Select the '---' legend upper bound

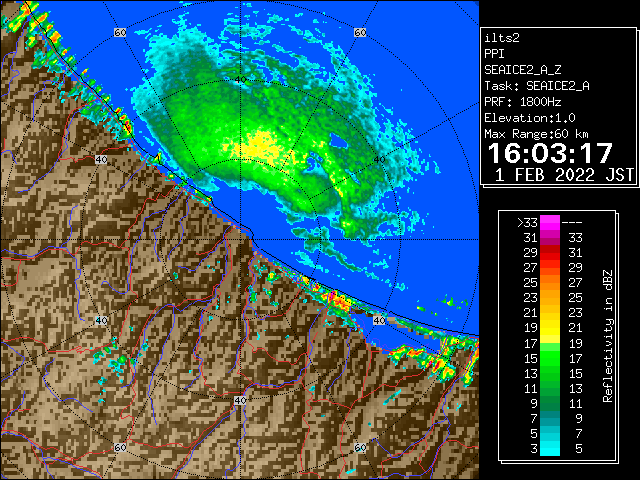click(x=572, y=223)
